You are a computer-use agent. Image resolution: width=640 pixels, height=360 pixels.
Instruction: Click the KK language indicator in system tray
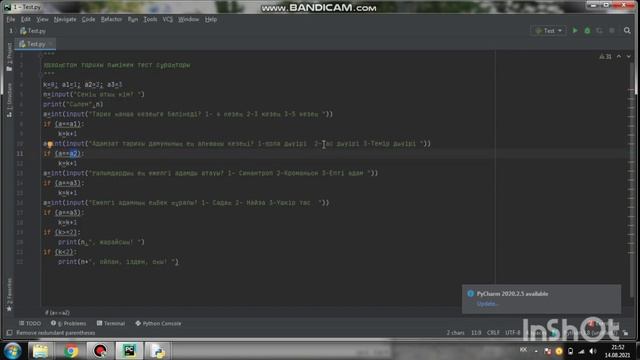point(523,350)
